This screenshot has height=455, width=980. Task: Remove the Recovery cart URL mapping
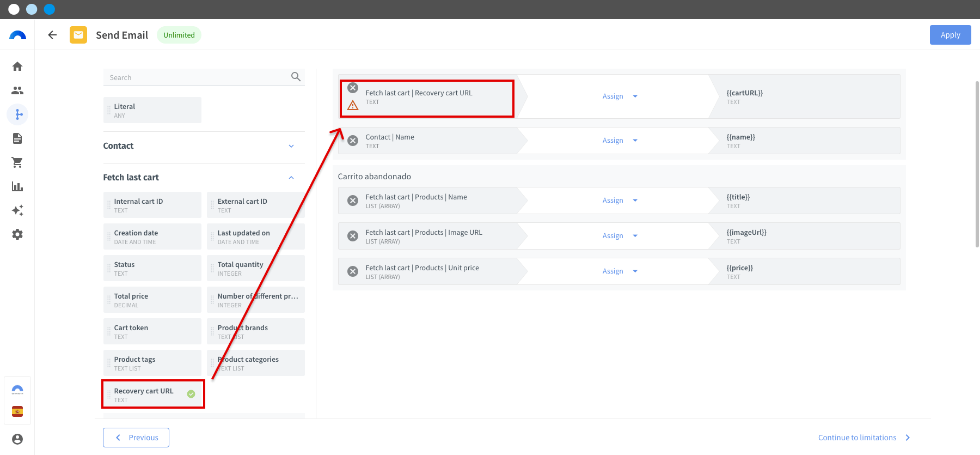coord(353,88)
